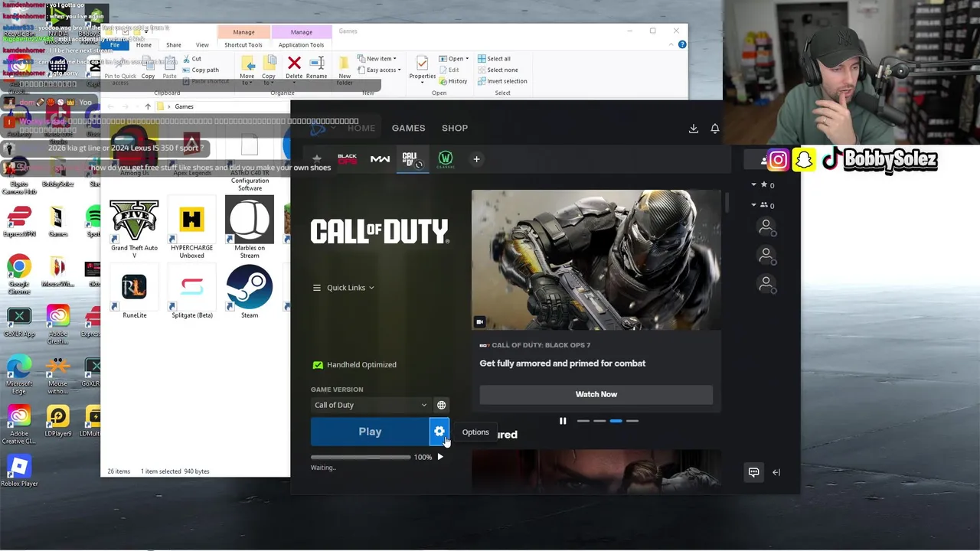Select the MW game icon

[x=380, y=159]
